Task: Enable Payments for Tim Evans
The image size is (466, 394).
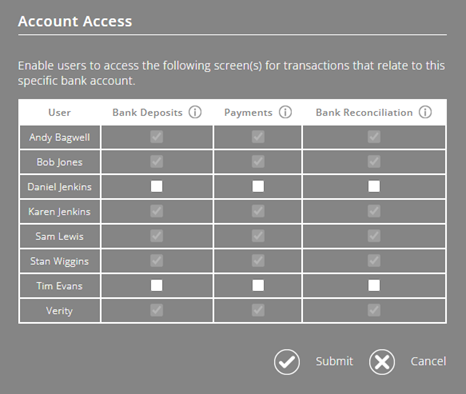Action: 258,285
